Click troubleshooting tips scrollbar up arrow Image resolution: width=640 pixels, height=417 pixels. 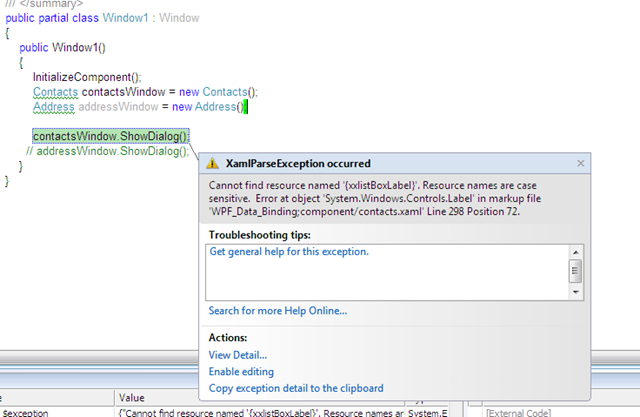coord(576,252)
